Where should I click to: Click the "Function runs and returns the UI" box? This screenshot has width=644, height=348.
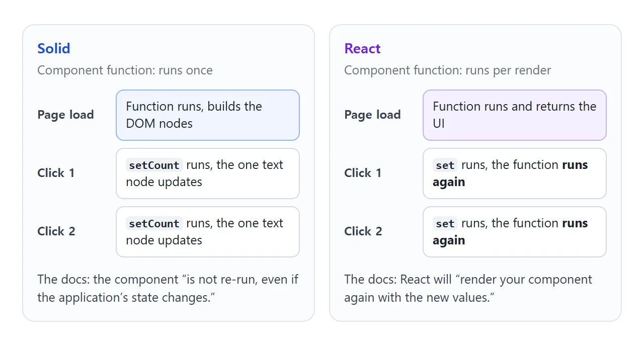click(x=515, y=115)
